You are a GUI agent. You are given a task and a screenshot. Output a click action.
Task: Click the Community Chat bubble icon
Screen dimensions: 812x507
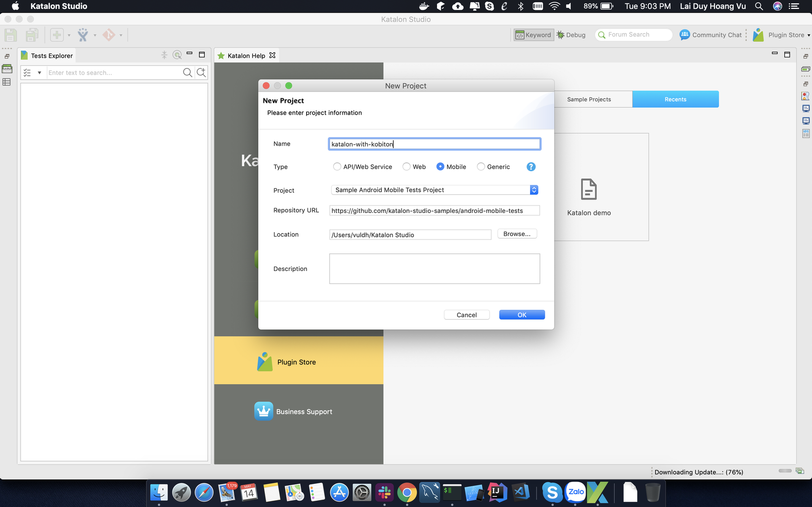coord(685,35)
